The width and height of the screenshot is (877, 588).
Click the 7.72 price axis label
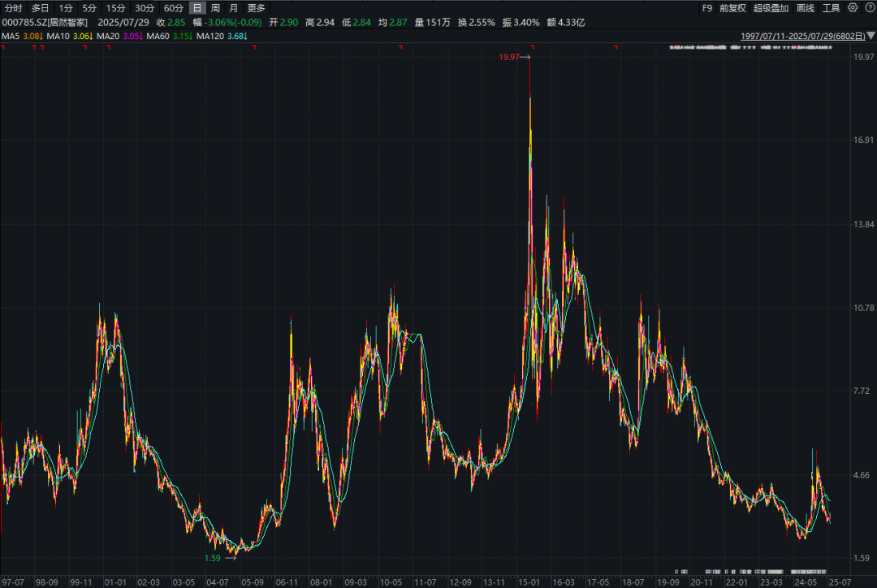coord(862,391)
